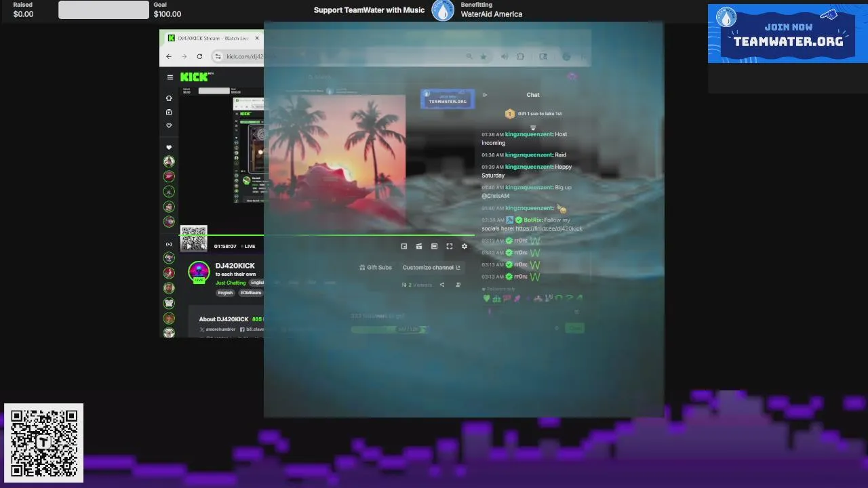
Task: Select the EDMBeats tag
Action: (x=250, y=293)
